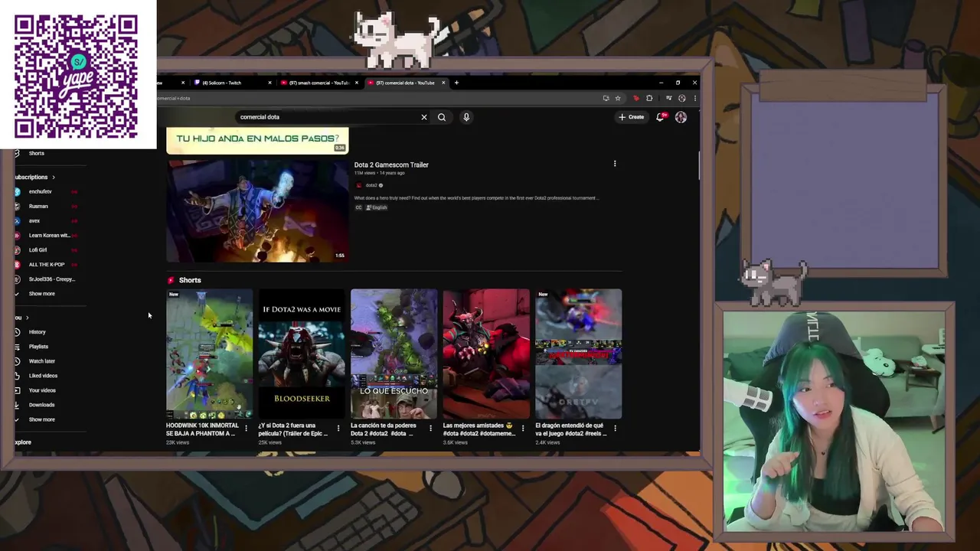Open Downloads in the sidebar
Screen dimensions: 980x551
tap(41, 405)
